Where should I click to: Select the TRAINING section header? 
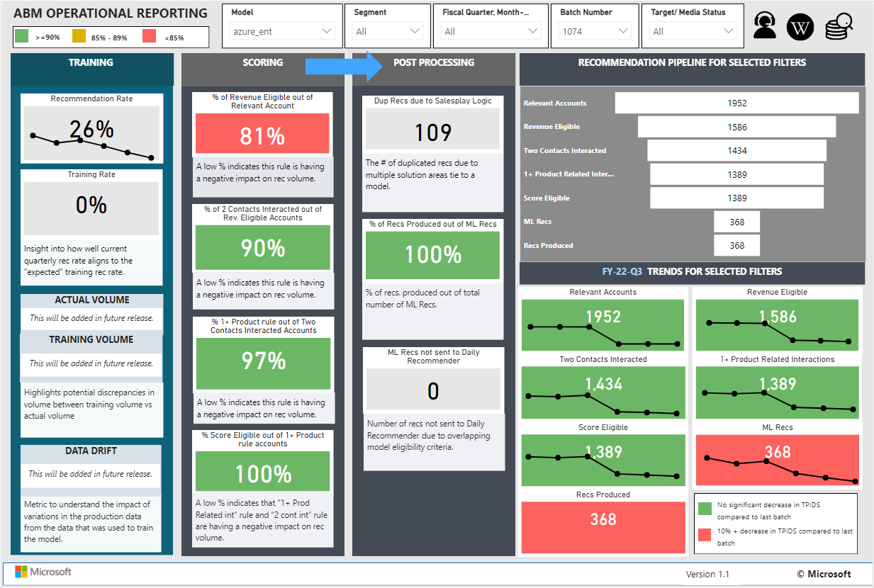pos(91,62)
